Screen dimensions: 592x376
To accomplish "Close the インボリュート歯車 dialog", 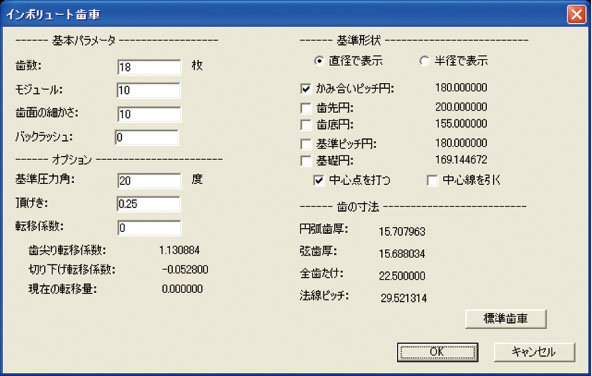I will (x=576, y=15).
